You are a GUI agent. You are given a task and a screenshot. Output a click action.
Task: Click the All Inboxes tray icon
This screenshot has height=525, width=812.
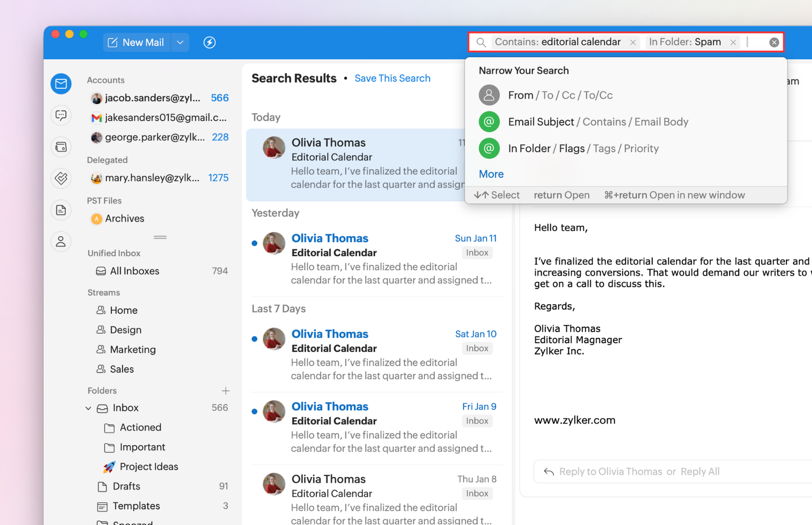[101, 271]
